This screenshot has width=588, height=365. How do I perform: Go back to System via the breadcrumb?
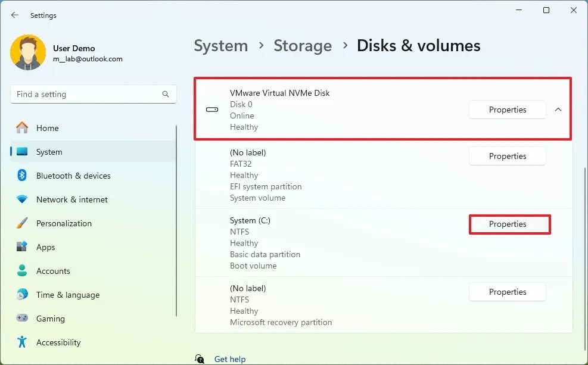[x=221, y=45]
